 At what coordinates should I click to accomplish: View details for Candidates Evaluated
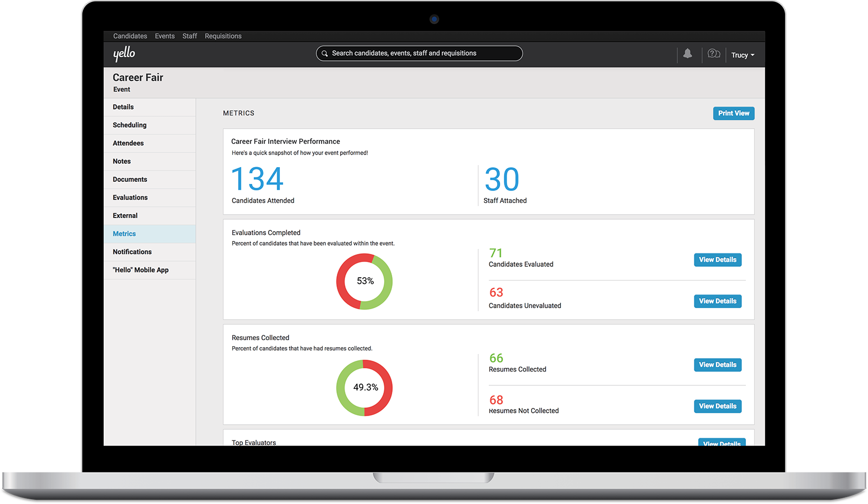[718, 260]
